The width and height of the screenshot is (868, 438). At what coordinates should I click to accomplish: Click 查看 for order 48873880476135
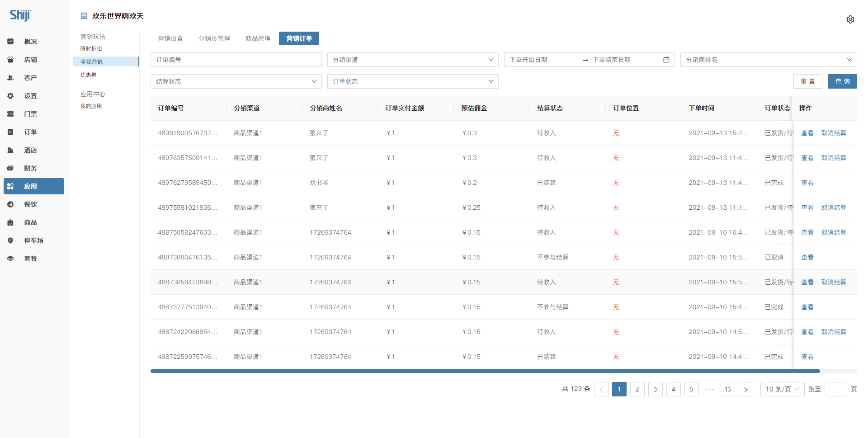tap(807, 257)
